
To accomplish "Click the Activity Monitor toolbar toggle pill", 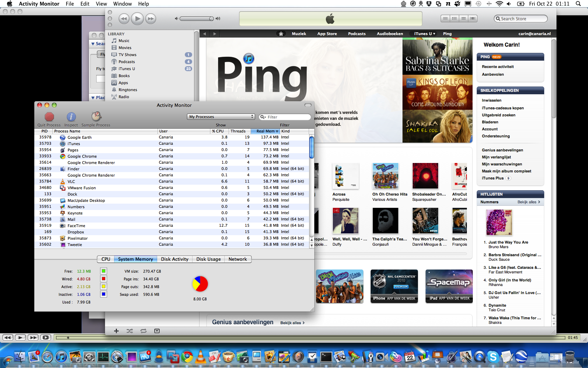I will (308, 105).
